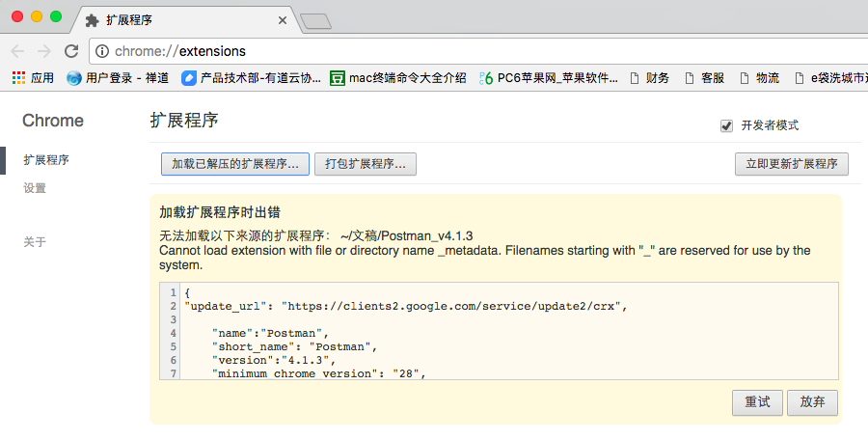Click 加载已解压的扩展程序 button
The image size is (868, 440).
coord(234,164)
